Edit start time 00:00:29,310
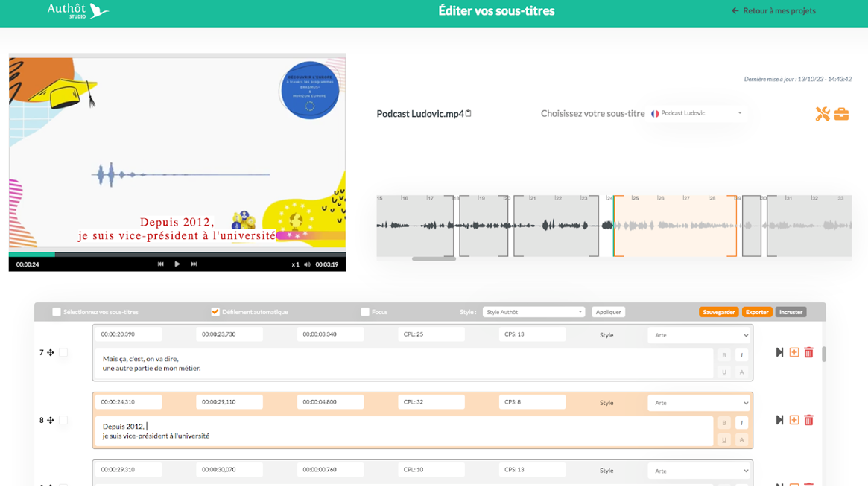Screen dimensions: 868x487 click(128, 469)
